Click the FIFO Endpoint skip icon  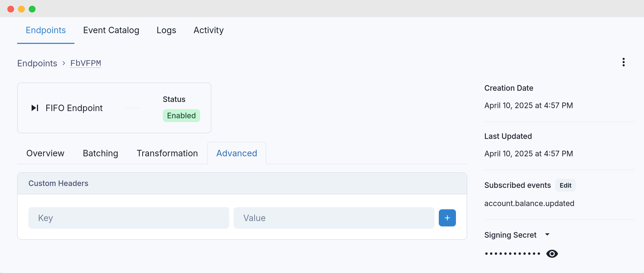(x=35, y=108)
